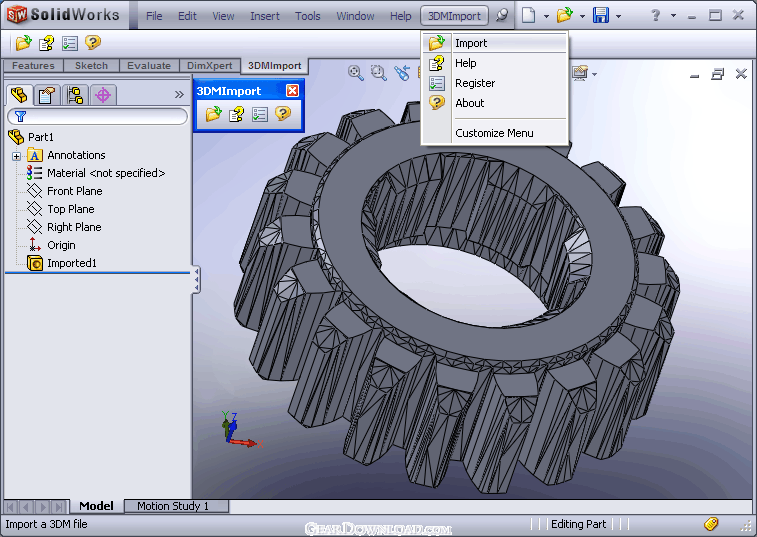Click the yellow tag icon in status bar
Viewport: 757px width, 537px height.
711,524
